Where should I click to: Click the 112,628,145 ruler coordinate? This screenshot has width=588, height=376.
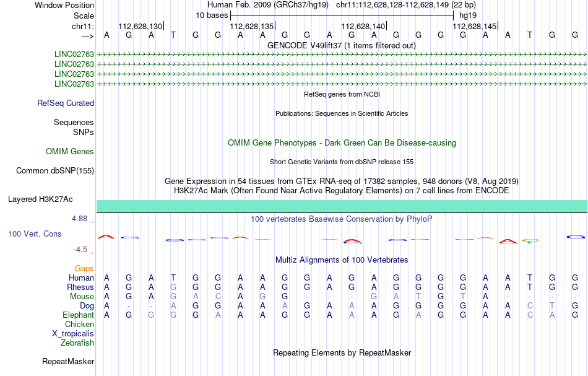click(474, 26)
